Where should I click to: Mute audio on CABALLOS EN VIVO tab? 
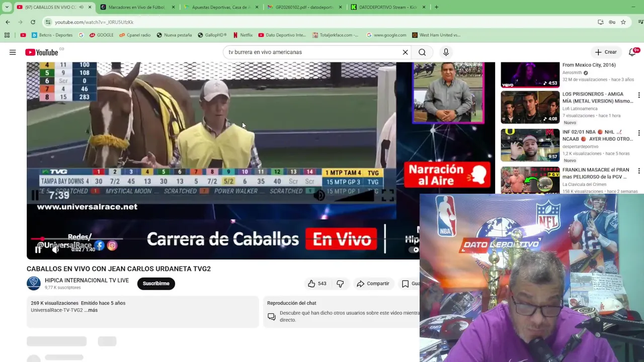[x=81, y=7]
